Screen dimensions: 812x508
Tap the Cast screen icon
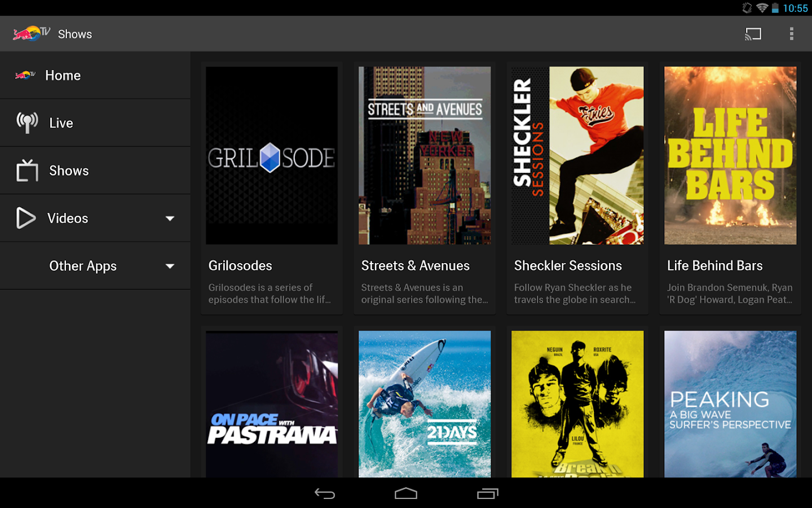(x=753, y=34)
